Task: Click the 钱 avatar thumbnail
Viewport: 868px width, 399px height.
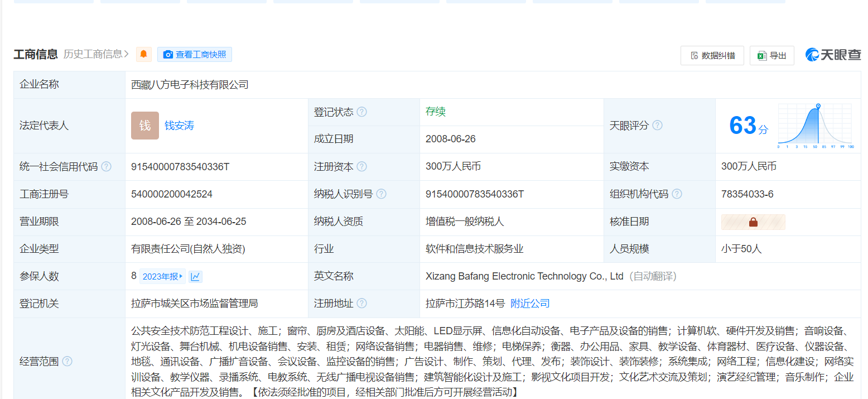Action: tap(145, 126)
